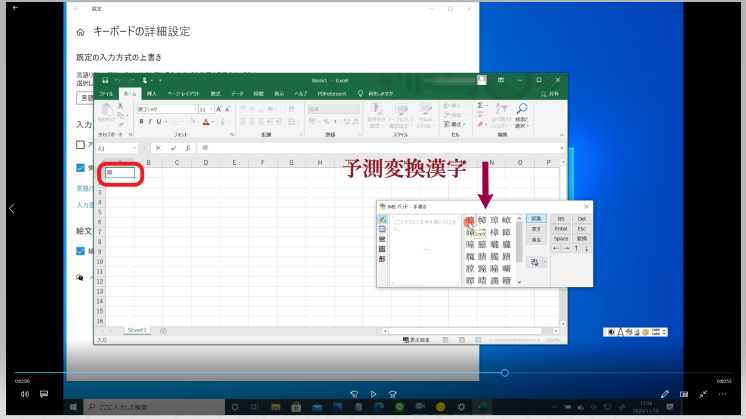Toggle the second checkbox in 入力 section
This screenshot has height=419, width=746.
pyautogui.click(x=81, y=168)
